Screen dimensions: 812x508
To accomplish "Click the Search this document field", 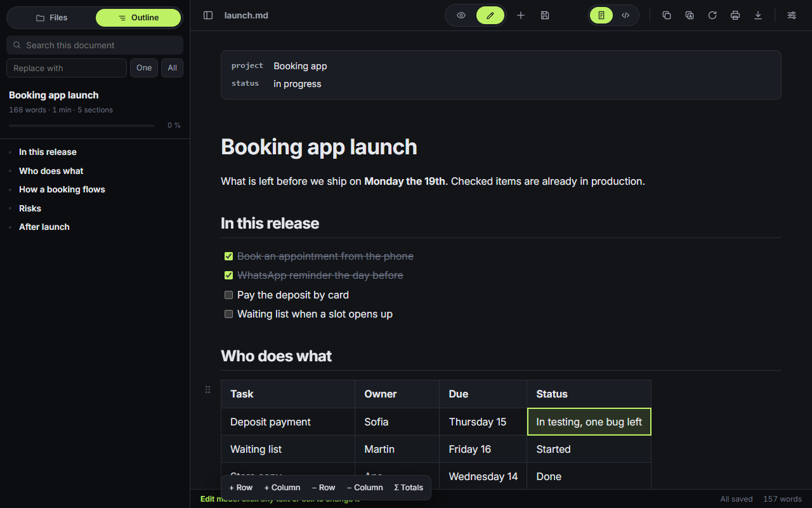I will pyautogui.click(x=95, y=45).
